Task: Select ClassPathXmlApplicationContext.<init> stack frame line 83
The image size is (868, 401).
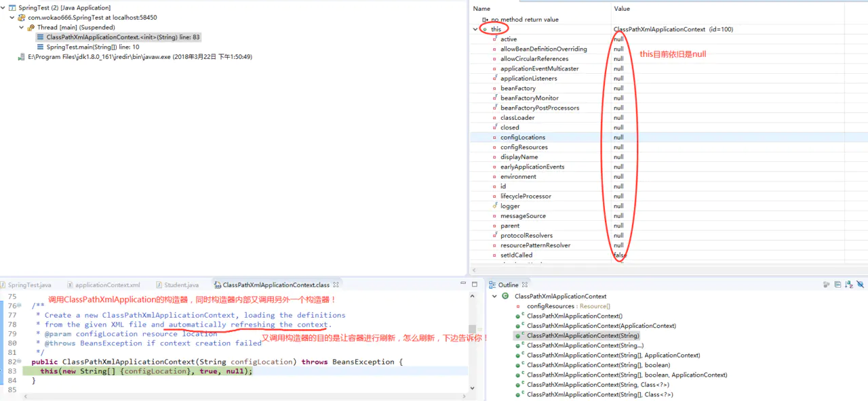Action: (x=118, y=37)
